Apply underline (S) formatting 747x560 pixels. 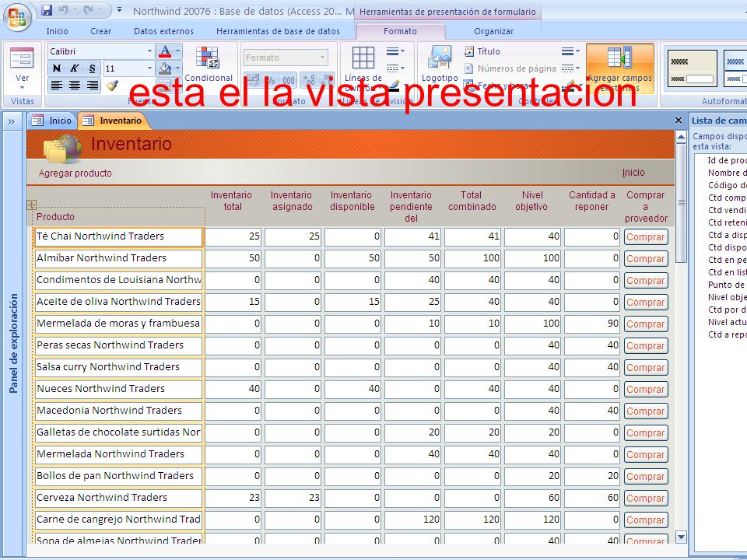coord(92,68)
